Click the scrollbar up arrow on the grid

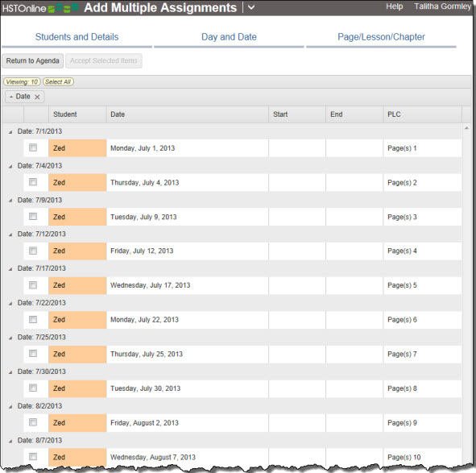466,128
